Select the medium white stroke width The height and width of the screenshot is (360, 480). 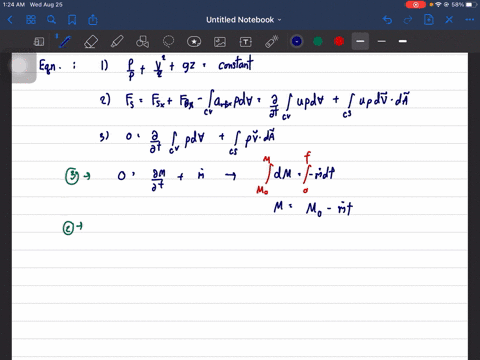[x=403, y=41]
